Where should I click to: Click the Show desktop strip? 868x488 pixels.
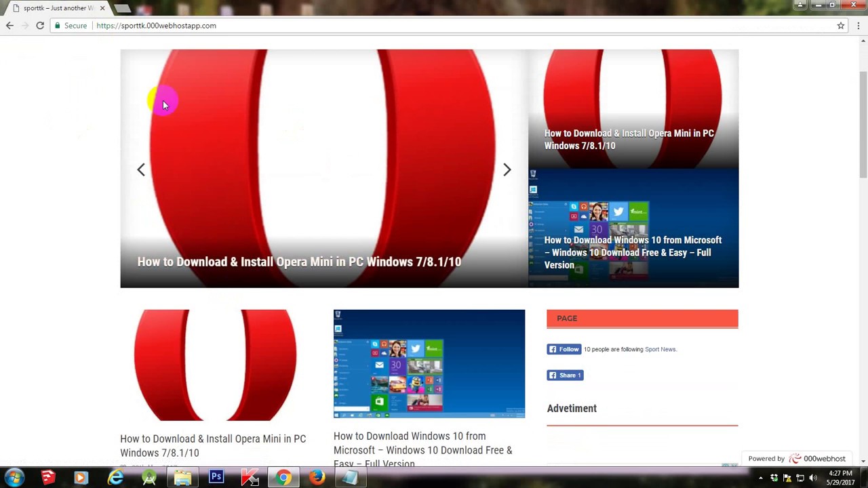(864, 478)
